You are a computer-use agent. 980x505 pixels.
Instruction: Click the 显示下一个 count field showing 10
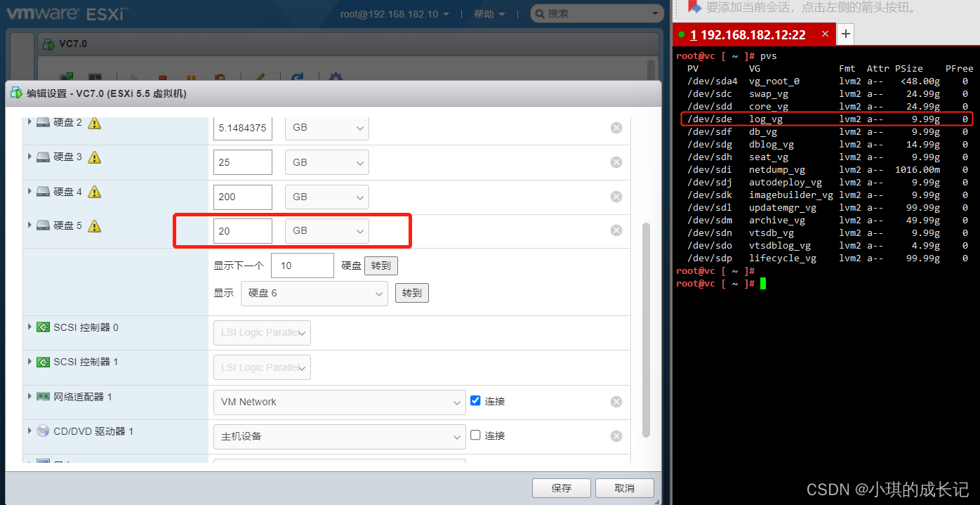click(x=303, y=265)
